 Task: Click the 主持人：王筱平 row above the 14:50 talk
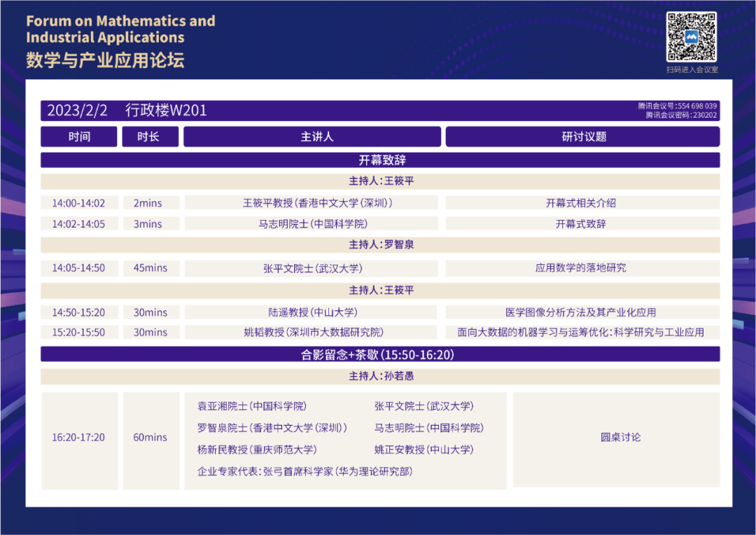click(380, 291)
